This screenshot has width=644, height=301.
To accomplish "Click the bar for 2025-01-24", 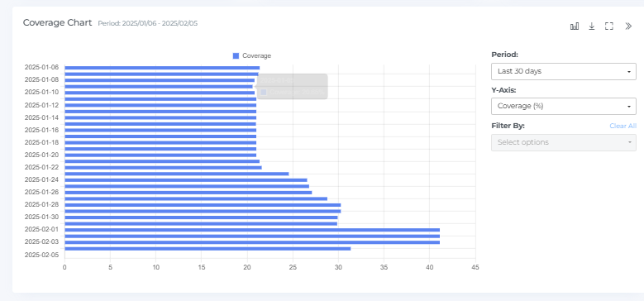I will pos(186,180).
